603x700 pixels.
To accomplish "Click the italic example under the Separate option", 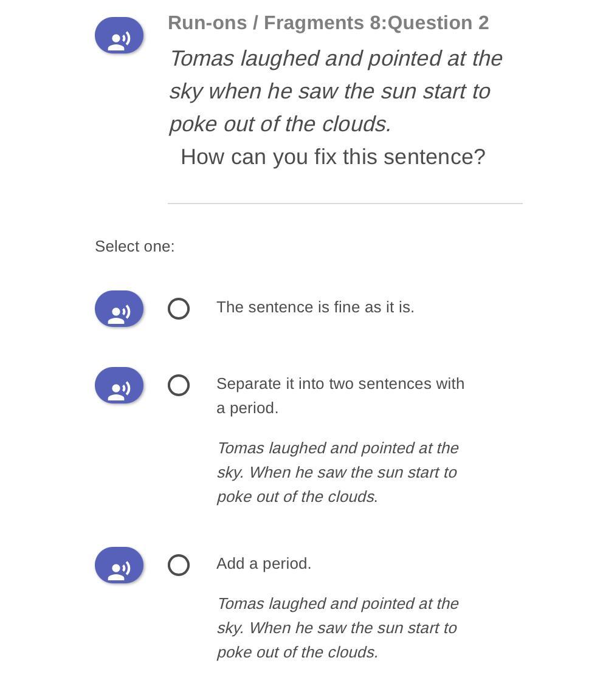I will coord(338,472).
